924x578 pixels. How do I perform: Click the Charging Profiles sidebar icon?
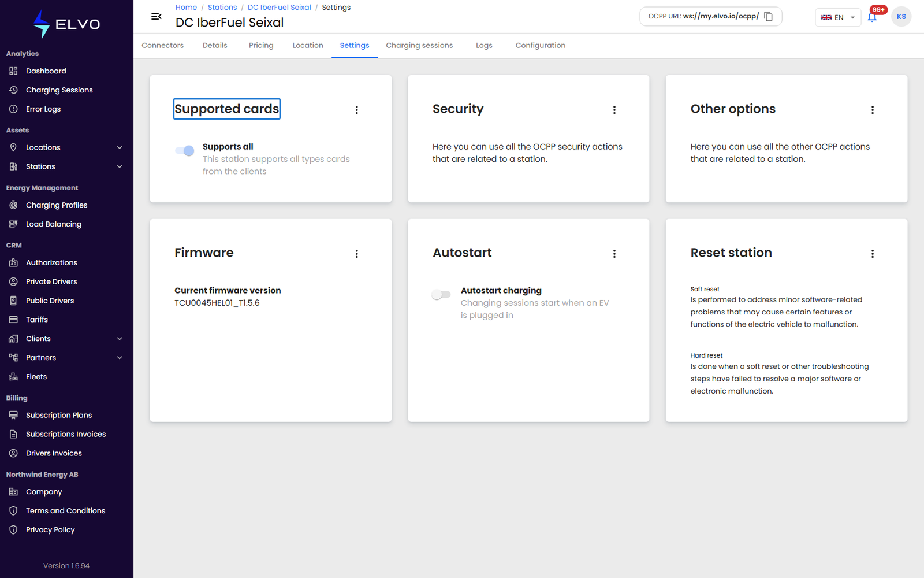(x=13, y=205)
